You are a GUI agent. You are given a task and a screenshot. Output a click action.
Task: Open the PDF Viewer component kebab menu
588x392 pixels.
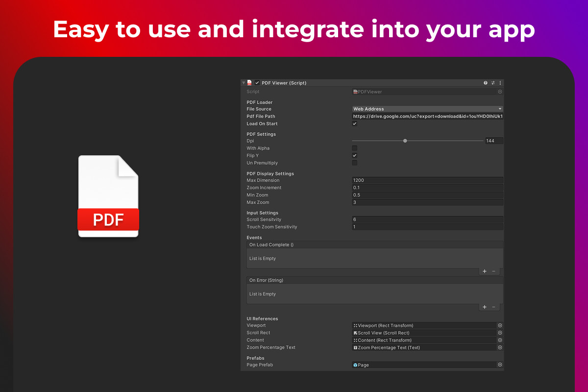[500, 83]
